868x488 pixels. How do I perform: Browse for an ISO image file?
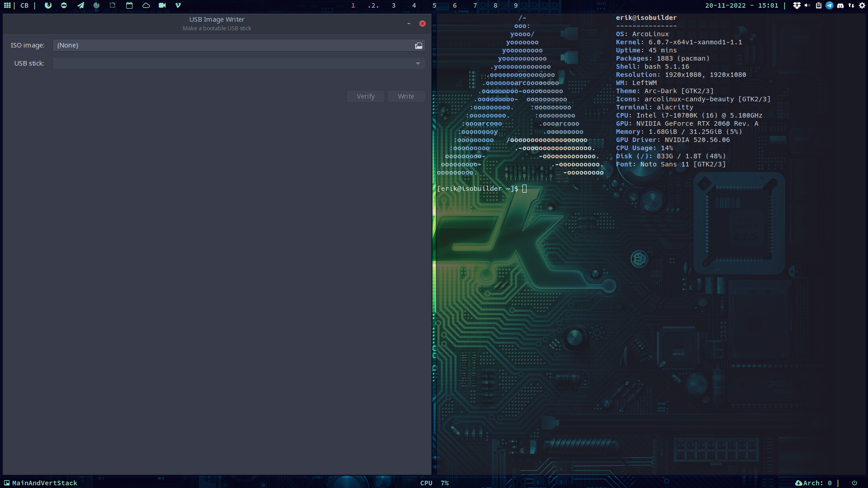[x=418, y=45]
